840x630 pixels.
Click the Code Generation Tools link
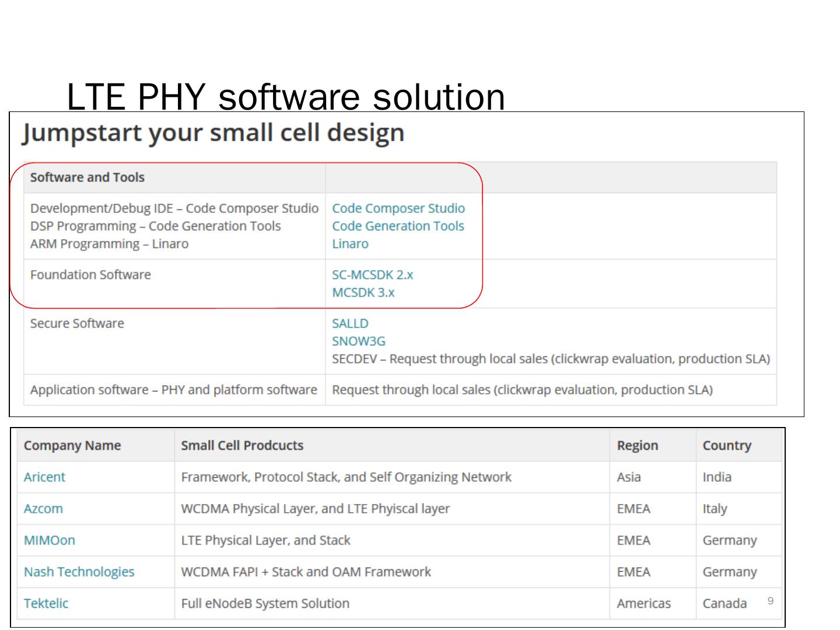(x=398, y=226)
